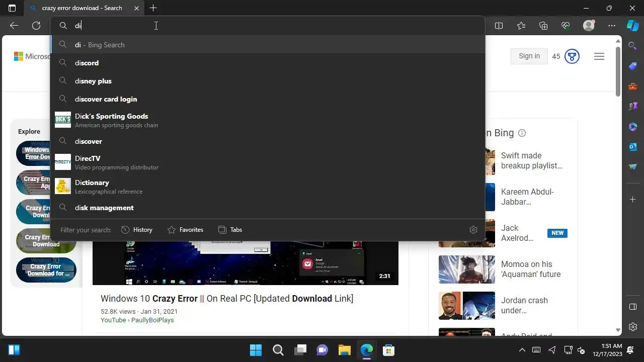Filter search by History
Viewport: 644px width, 362px height.
pyautogui.click(x=137, y=230)
